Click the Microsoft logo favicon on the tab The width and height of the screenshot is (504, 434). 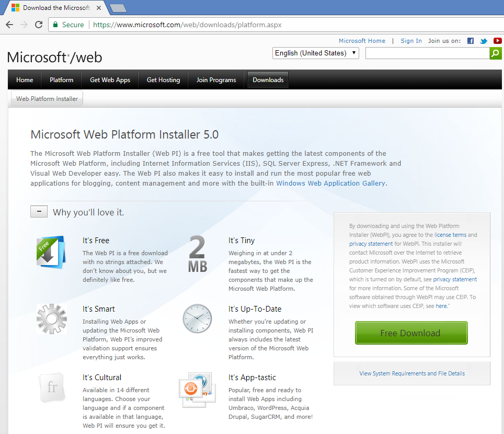[x=16, y=8]
